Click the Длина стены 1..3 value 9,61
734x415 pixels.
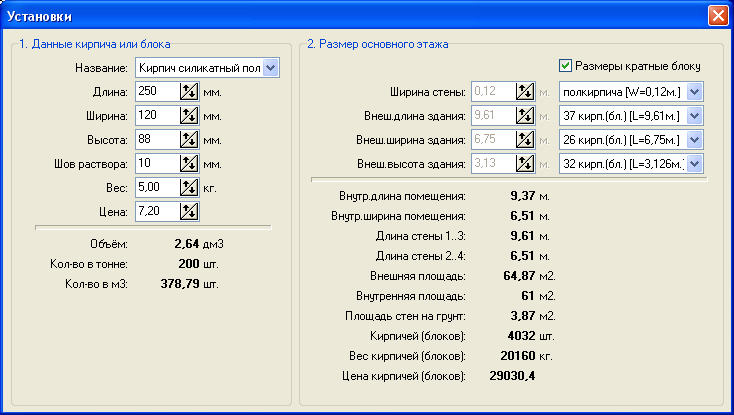(x=523, y=236)
